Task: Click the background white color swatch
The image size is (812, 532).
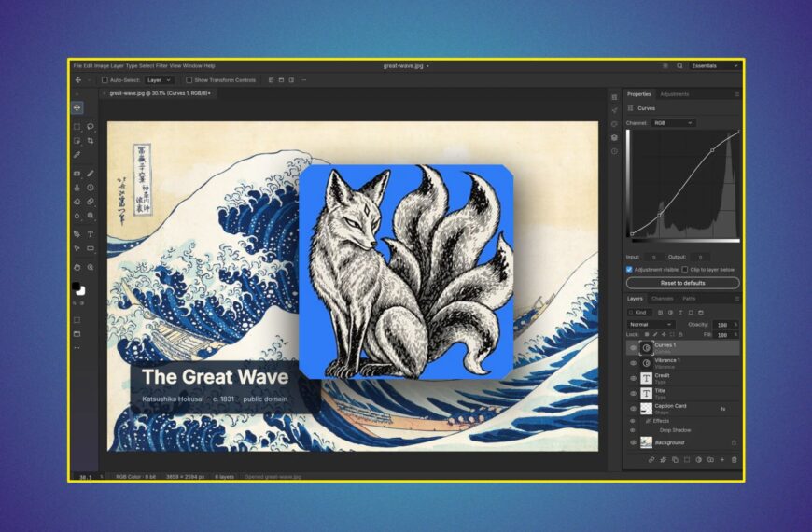Action: [x=81, y=291]
